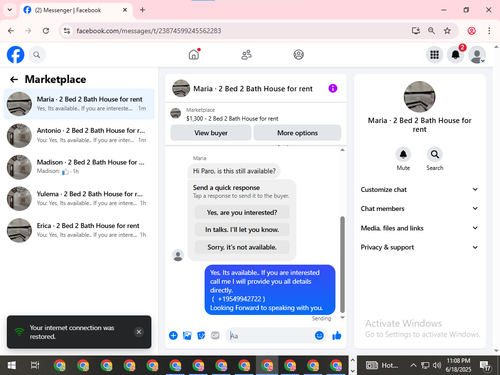Image resolution: width=500 pixels, height=375 pixels.
Task: Send a thumbs up like
Action: click(x=337, y=335)
